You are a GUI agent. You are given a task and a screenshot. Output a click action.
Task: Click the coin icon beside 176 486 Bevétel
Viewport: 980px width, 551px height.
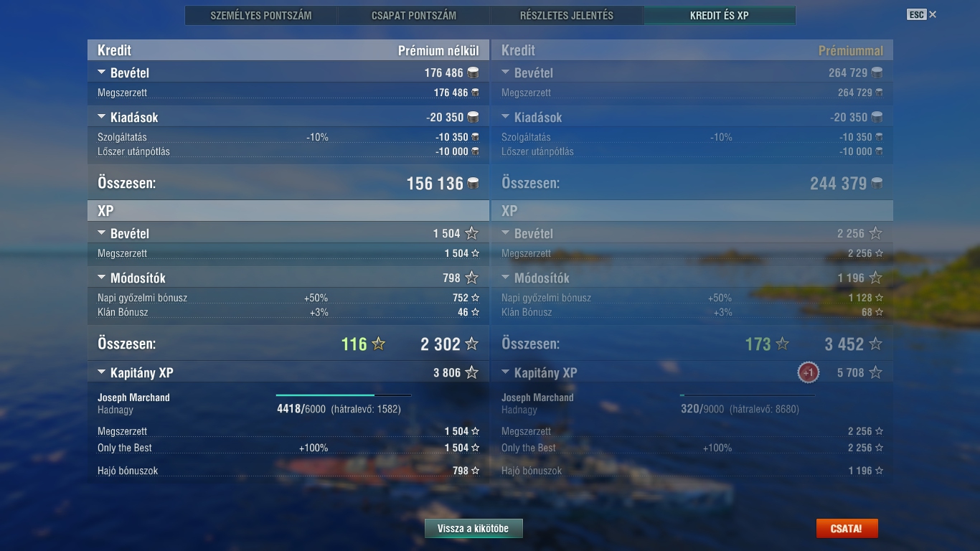[x=473, y=73]
